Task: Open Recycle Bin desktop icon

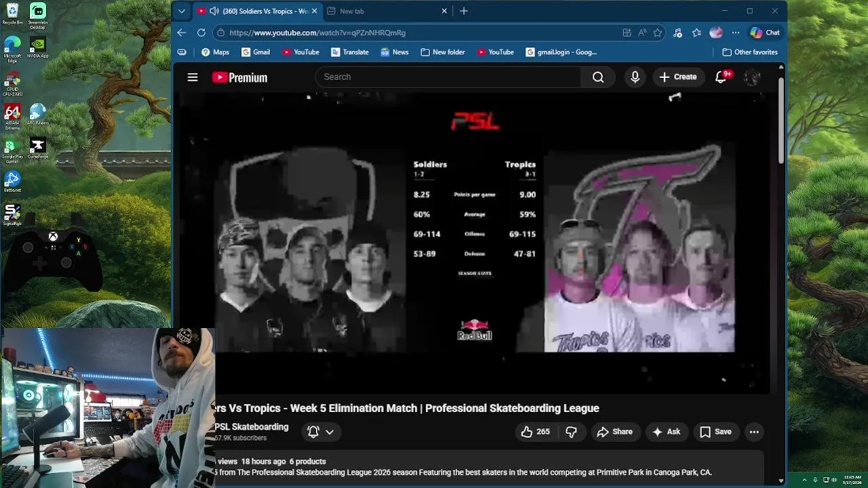Action: click(x=12, y=15)
